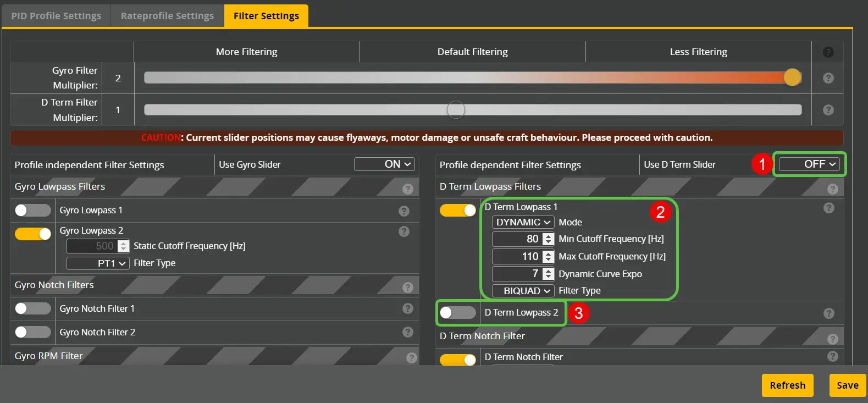Show help for D Term Lowpass Filters section
Viewport: 868px width, 403px height.
pyautogui.click(x=832, y=189)
